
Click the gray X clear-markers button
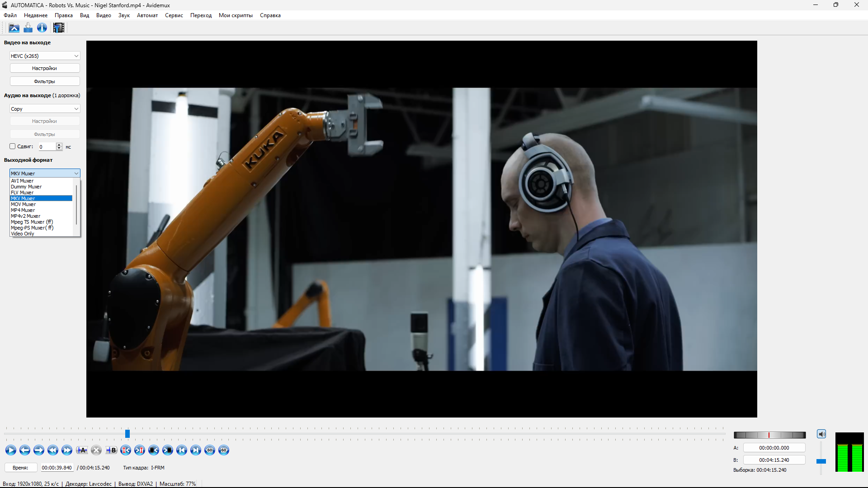(96, 450)
